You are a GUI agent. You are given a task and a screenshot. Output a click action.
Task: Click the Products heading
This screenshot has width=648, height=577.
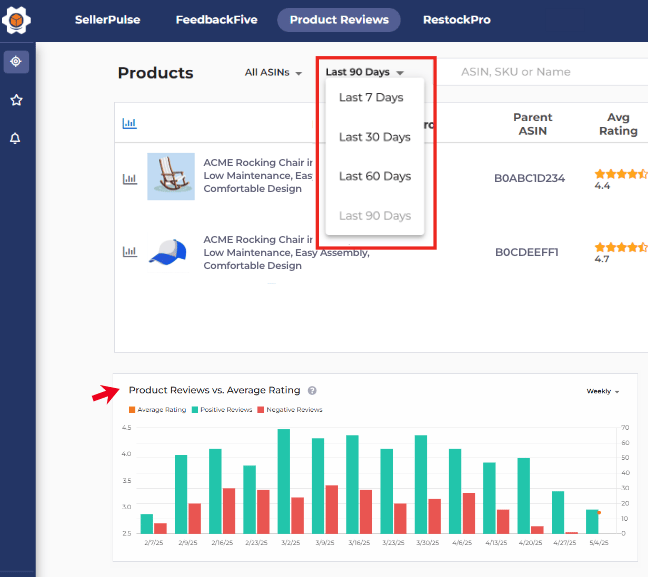[x=155, y=73]
